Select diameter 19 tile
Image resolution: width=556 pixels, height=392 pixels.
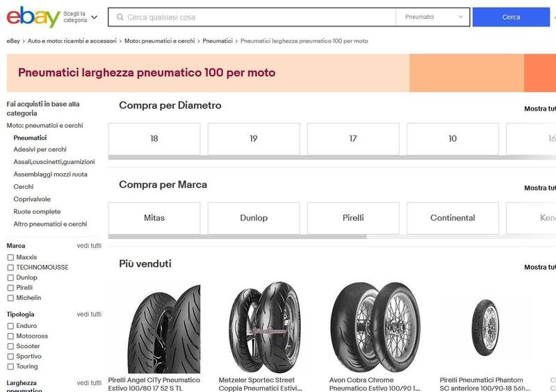pos(254,139)
